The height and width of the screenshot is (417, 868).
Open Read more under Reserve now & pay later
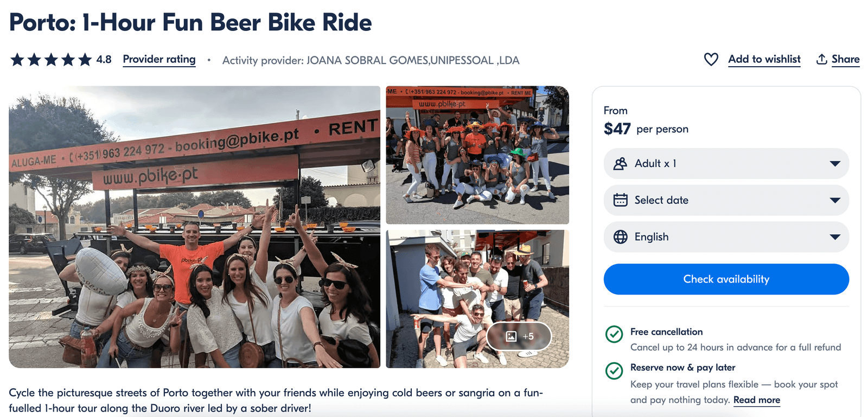pos(757,400)
